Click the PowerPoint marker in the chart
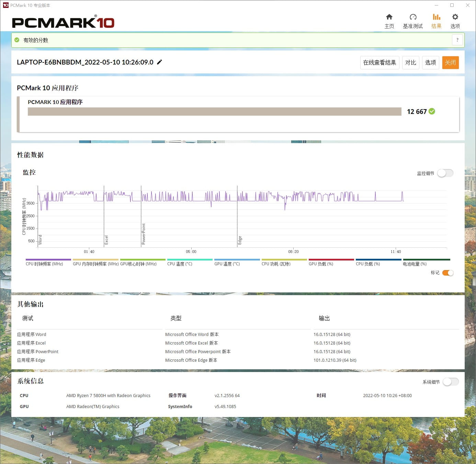The height and width of the screenshot is (464, 476). click(x=144, y=234)
